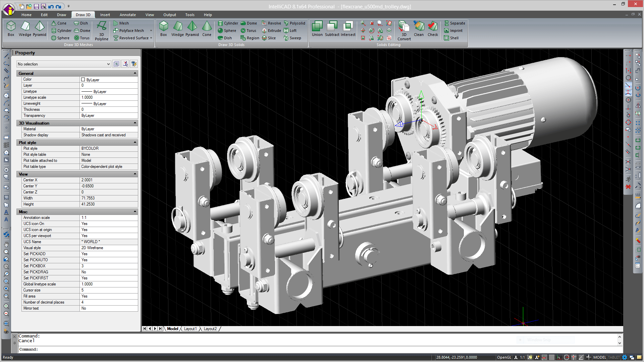This screenshot has height=362, width=644.
Task: Toggle TABLET mode in status bar
Action: (x=614, y=357)
